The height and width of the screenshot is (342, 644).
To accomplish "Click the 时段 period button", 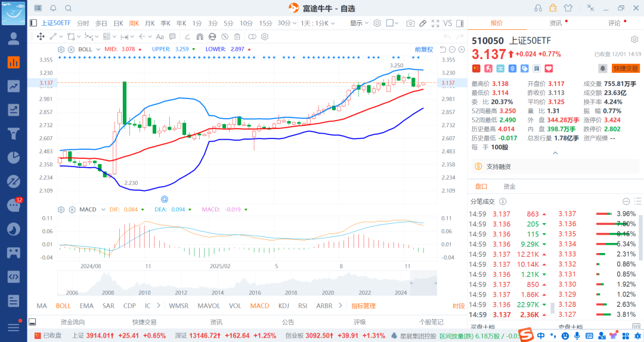I will (x=459, y=306).
